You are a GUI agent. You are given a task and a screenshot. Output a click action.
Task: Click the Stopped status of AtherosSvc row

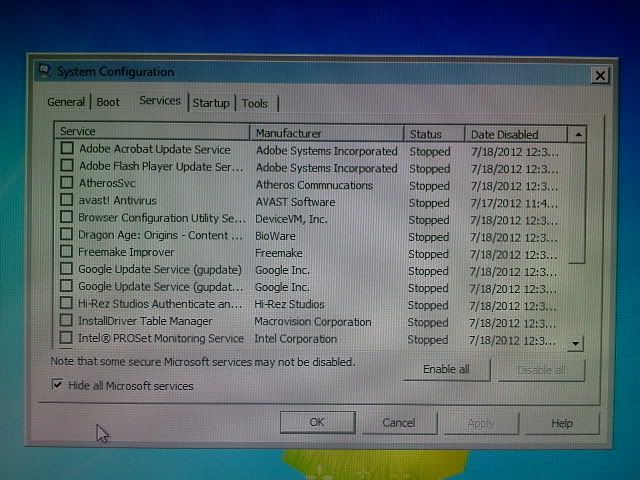tap(429, 186)
